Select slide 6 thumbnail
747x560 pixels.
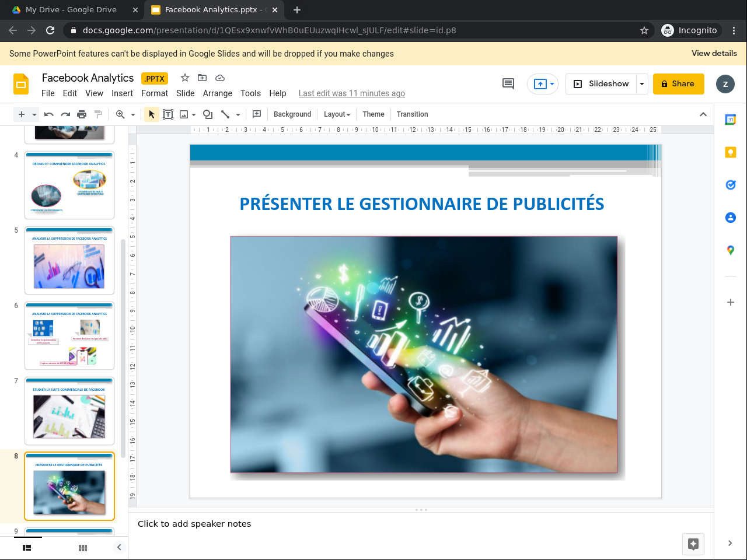[69, 335]
